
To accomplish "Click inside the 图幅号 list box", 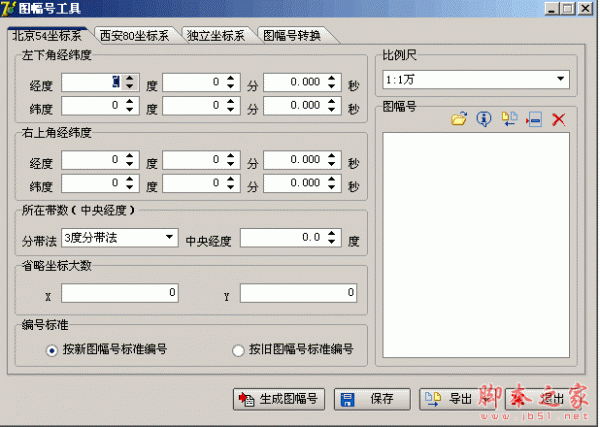I will (x=476, y=245).
